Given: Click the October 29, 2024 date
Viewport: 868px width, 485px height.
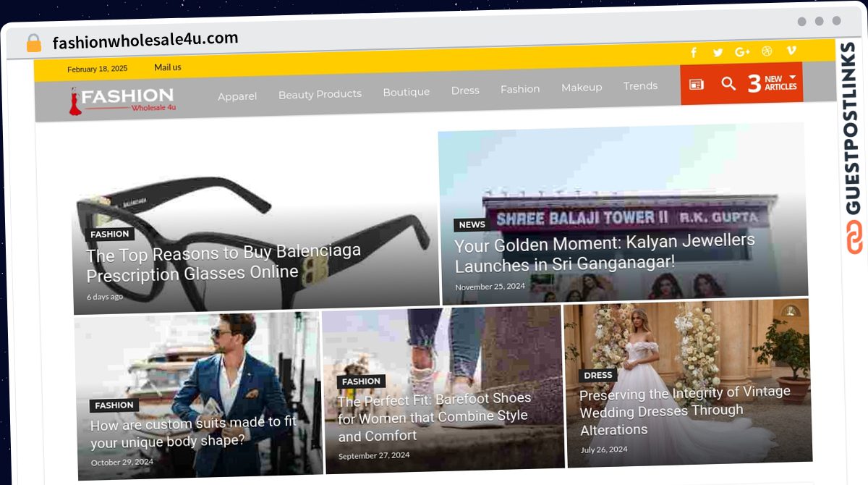Looking at the screenshot, I should [122, 462].
